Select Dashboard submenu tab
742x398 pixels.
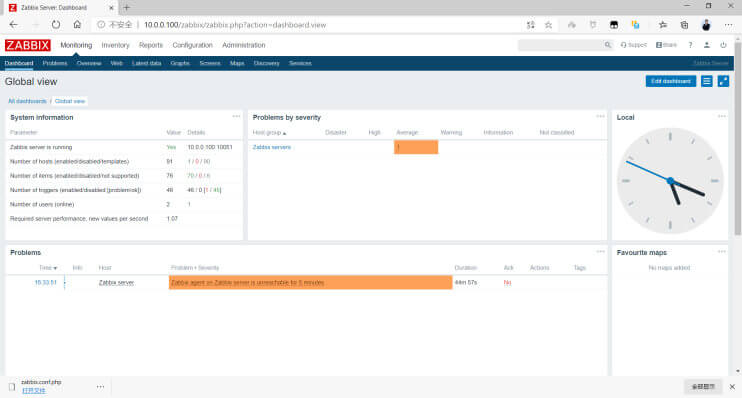tap(19, 63)
